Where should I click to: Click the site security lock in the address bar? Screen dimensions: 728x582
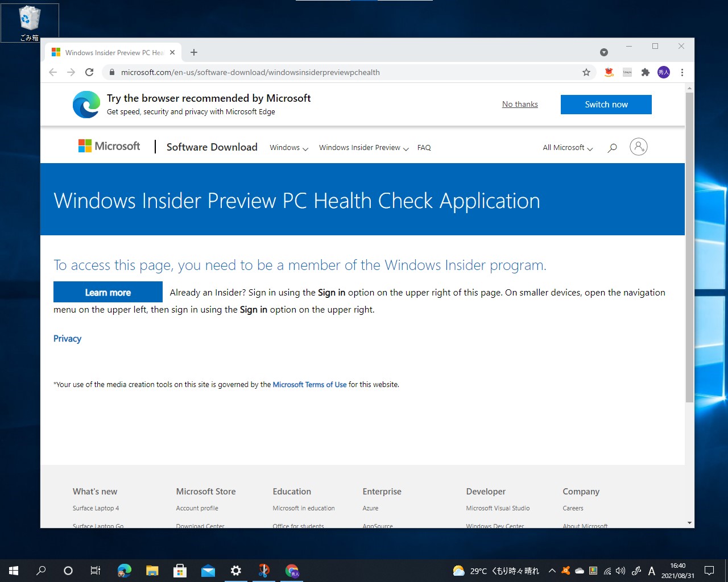[111, 72]
